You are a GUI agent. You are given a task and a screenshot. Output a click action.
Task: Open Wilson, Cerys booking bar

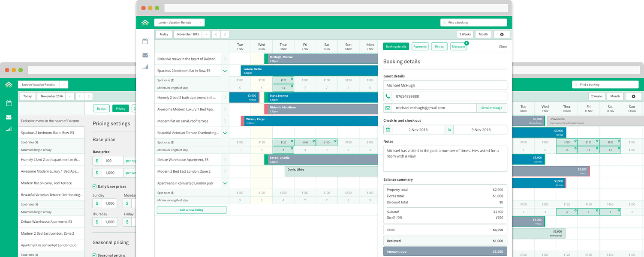(x=309, y=121)
